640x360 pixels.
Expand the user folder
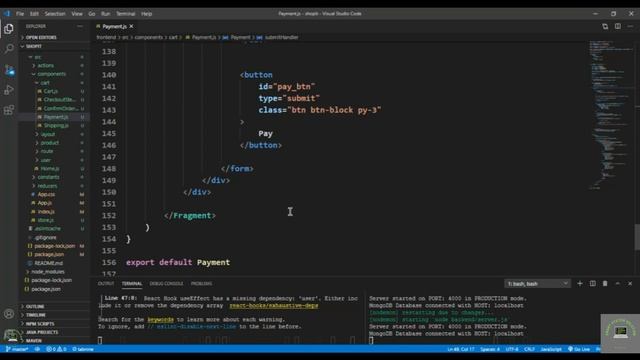point(45,160)
